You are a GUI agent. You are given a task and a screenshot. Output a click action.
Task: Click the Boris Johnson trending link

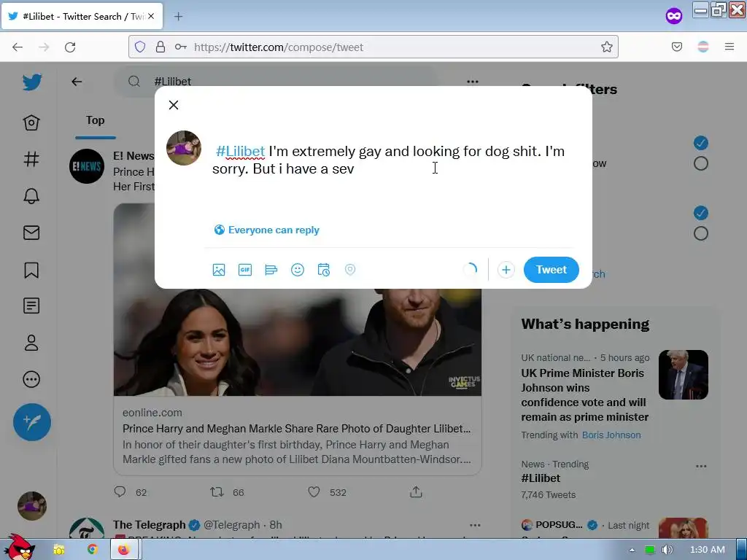click(x=611, y=435)
